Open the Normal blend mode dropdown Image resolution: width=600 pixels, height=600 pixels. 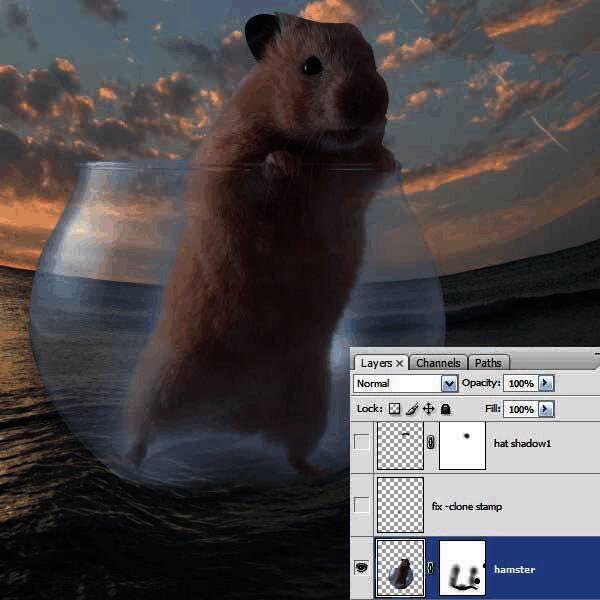tap(449, 383)
